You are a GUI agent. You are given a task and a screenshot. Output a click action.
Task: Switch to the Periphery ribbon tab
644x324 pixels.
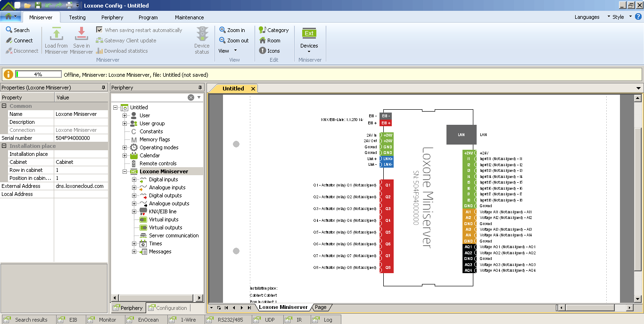tap(112, 17)
